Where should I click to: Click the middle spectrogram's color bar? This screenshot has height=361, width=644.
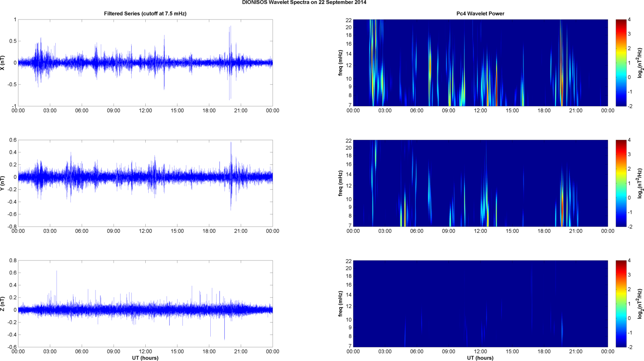click(x=621, y=183)
